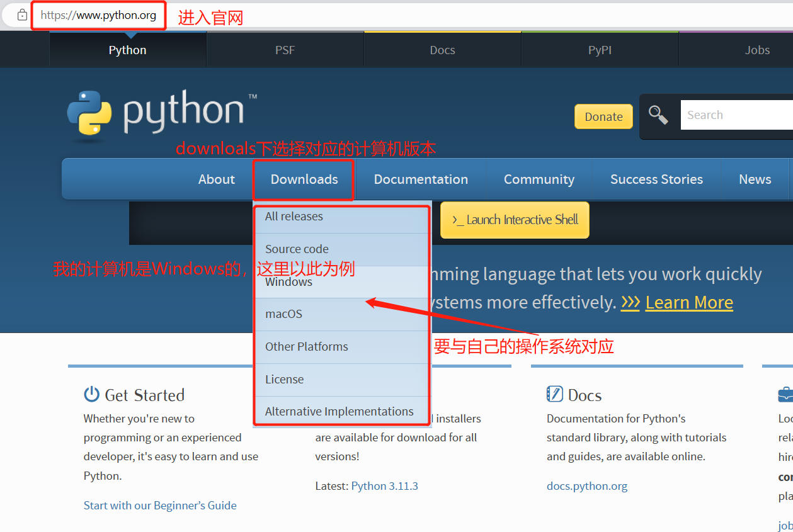Open the Community menu
The width and height of the screenshot is (793, 532).
point(539,179)
